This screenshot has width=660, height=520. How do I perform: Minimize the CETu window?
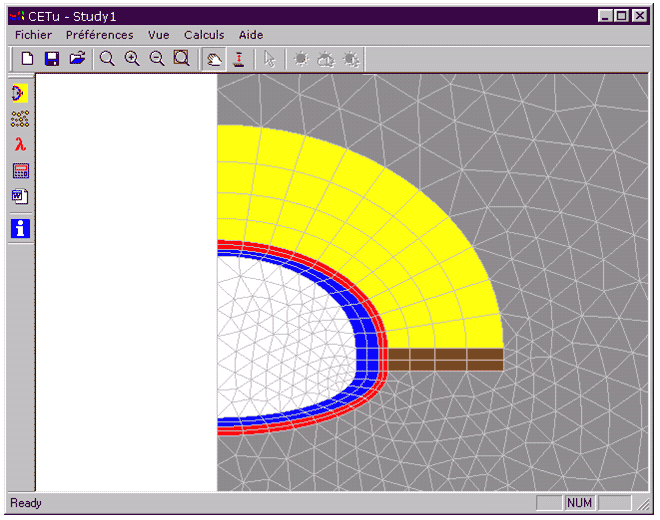[x=605, y=16]
